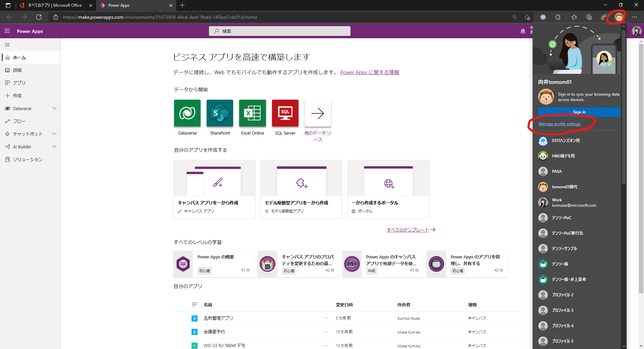The image size is (644, 349).
Task: Create a portal from blank
Action: tap(388, 190)
